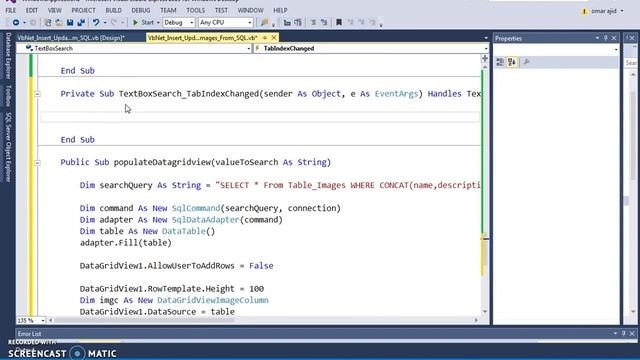Open the FILE menu
The width and height of the screenshot is (640, 360).
pyautogui.click(x=11, y=10)
